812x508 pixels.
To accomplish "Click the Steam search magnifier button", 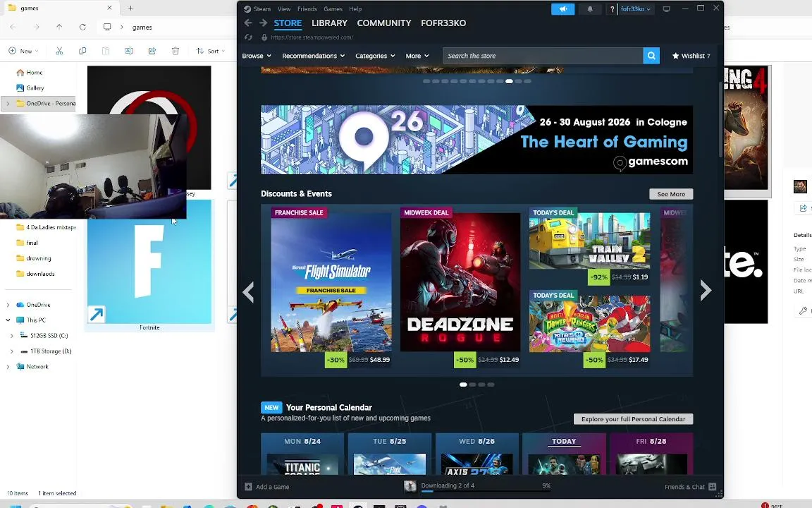I will click(651, 56).
